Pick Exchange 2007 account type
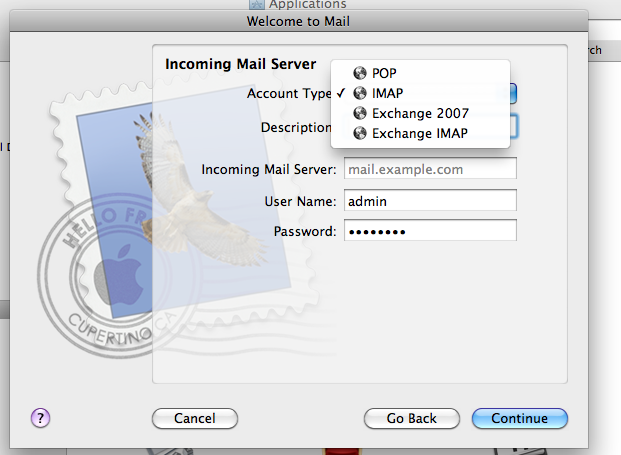621x455 pixels. 420,114
